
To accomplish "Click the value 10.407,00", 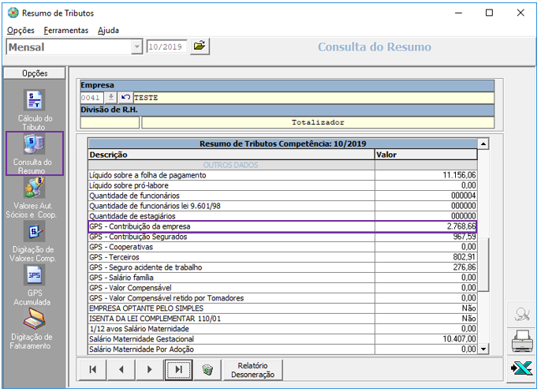I will (x=459, y=339).
